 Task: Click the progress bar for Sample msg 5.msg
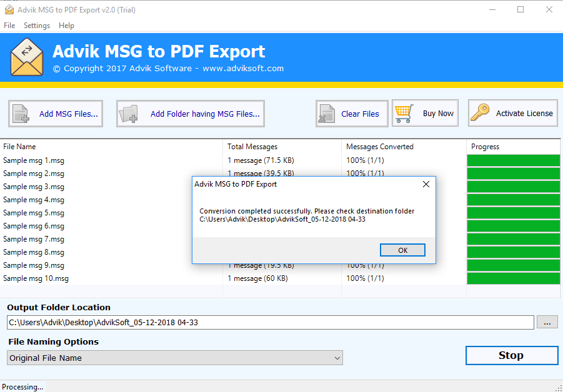pos(514,213)
